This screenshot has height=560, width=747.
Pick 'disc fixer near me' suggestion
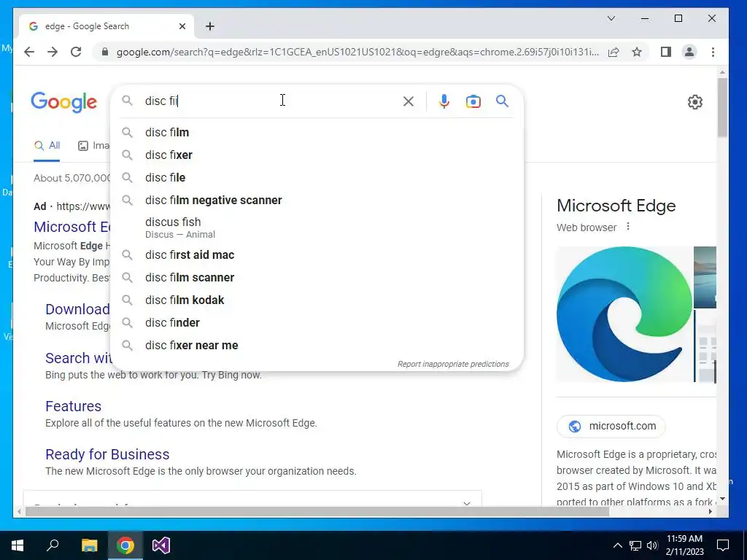(x=317, y=345)
